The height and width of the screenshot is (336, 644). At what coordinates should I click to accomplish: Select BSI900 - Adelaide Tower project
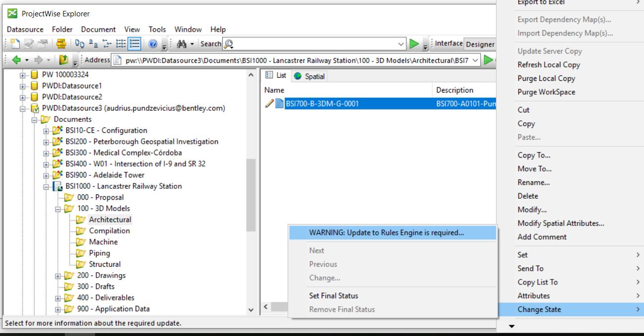coord(105,175)
